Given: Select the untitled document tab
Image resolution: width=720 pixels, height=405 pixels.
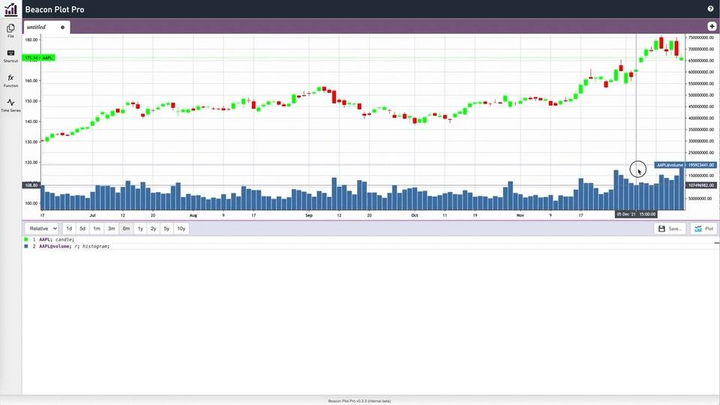Looking at the screenshot, I should click(x=46, y=27).
